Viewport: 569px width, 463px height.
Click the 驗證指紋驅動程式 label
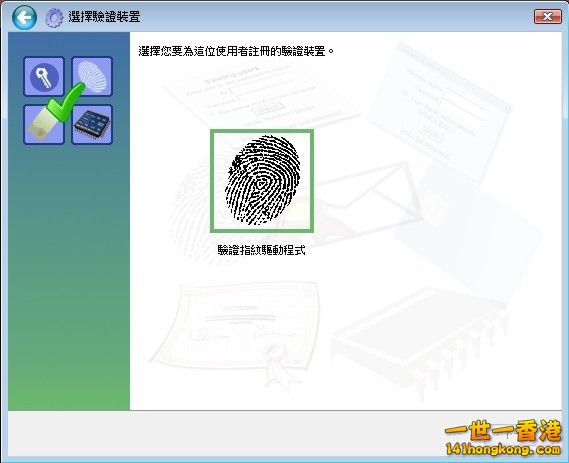tap(262, 250)
